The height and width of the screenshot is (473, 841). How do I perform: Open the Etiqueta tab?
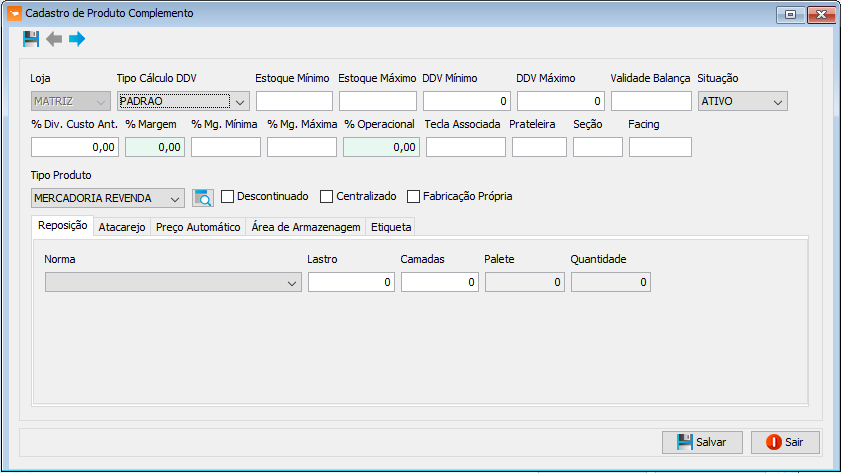[x=391, y=227]
